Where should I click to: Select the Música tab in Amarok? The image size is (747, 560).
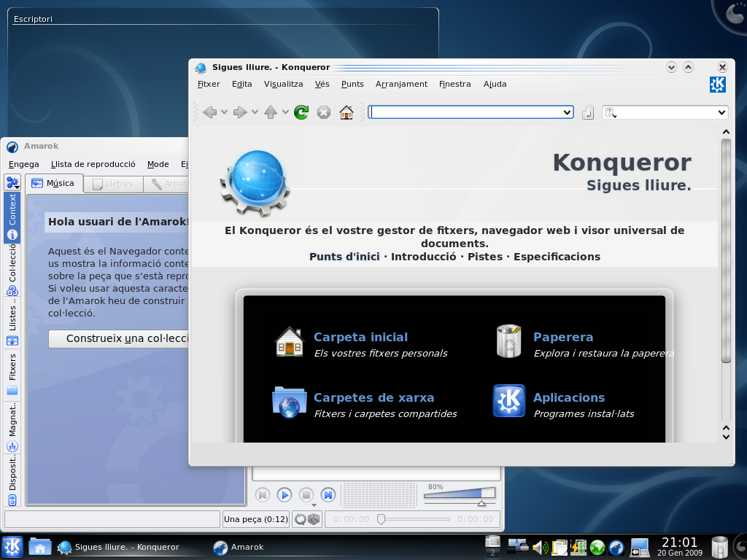[54, 183]
